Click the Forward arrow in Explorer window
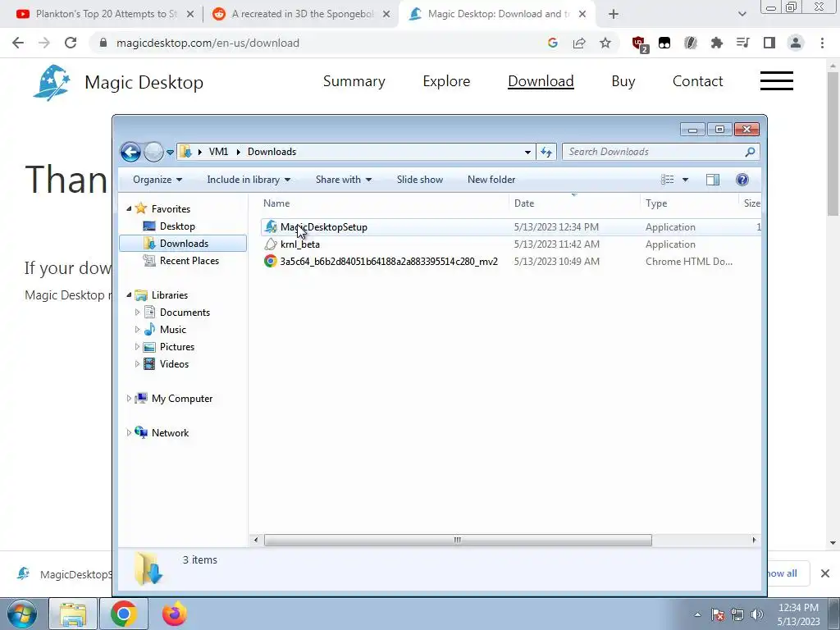The height and width of the screenshot is (630, 840). (153, 152)
